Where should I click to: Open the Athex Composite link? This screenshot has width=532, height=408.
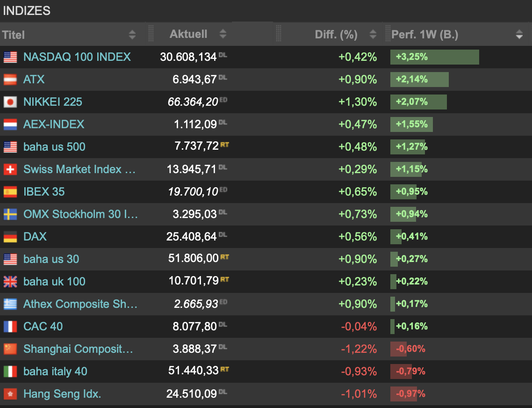pyautogui.click(x=80, y=304)
